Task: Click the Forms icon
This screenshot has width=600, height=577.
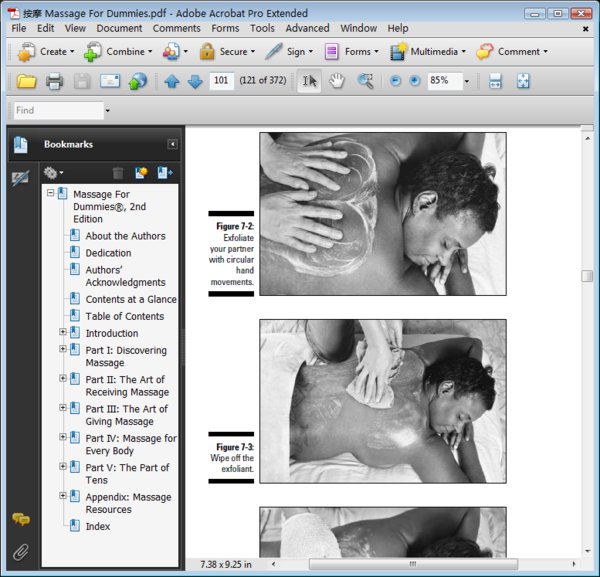Action: (x=331, y=52)
